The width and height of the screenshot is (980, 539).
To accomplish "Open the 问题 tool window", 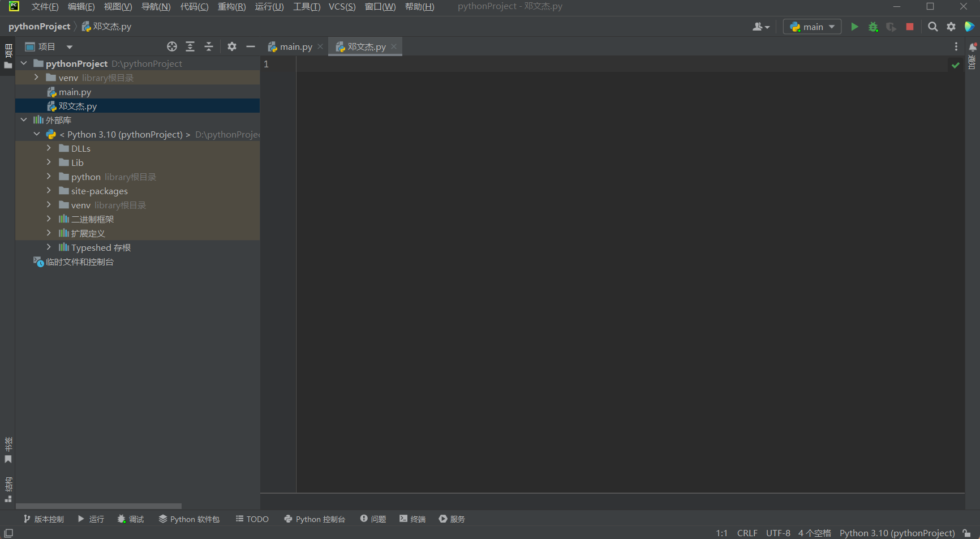I will pyautogui.click(x=373, y=519).
